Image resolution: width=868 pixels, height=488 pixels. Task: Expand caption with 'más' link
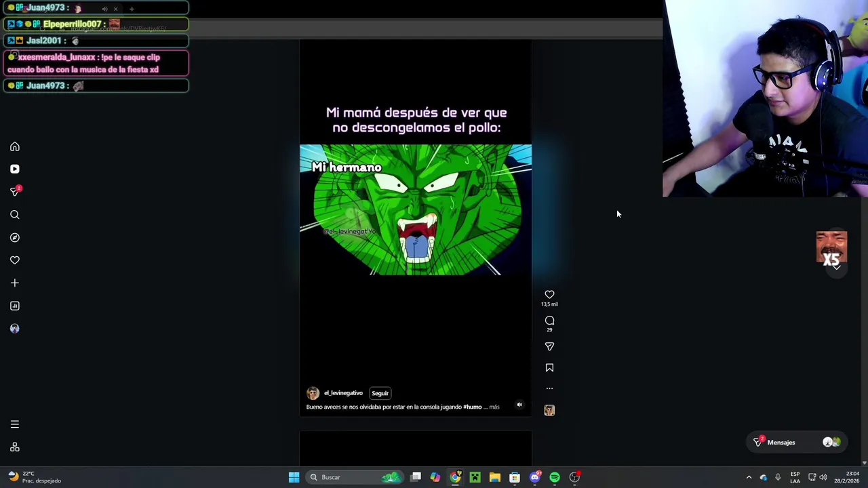[494, 407]
